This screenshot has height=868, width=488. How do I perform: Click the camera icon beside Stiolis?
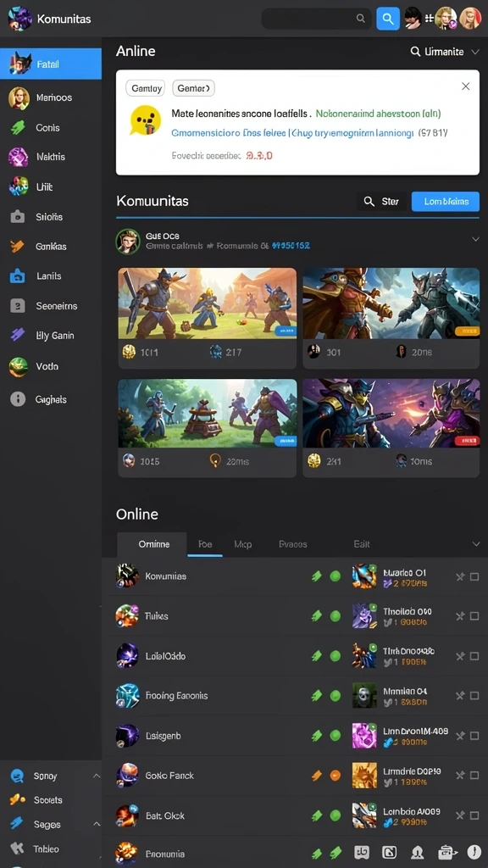[18, 217]
